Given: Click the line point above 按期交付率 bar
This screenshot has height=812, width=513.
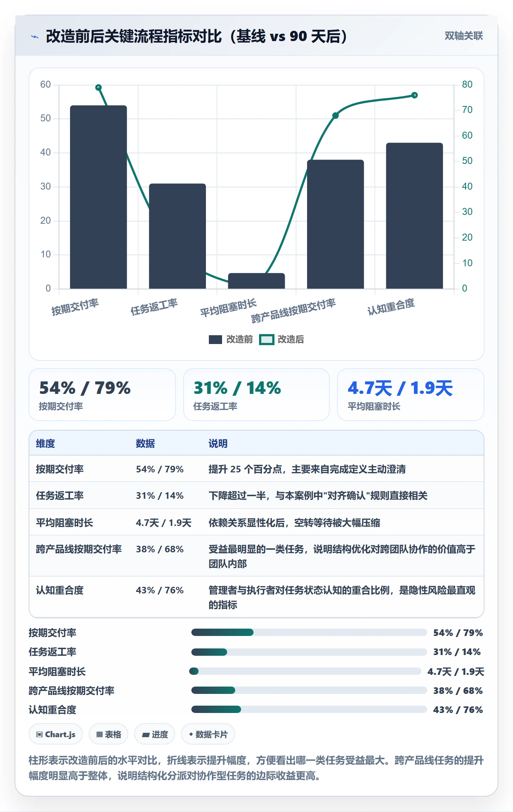Looking at the screenshot, I should point(98,87).
